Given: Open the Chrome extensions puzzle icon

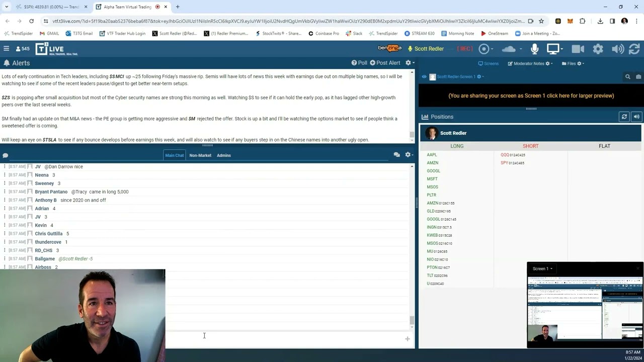Looking at the screenshot, I should (583, 21).
